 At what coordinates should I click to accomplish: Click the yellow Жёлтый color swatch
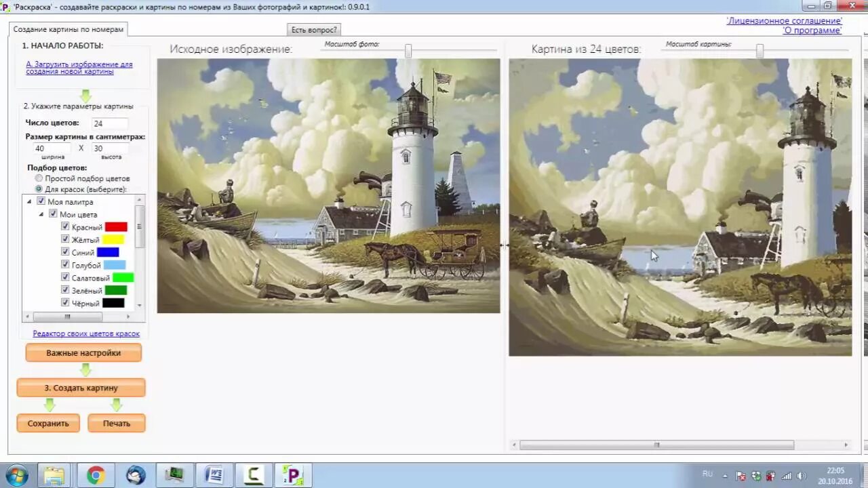[x=113, y=240]
